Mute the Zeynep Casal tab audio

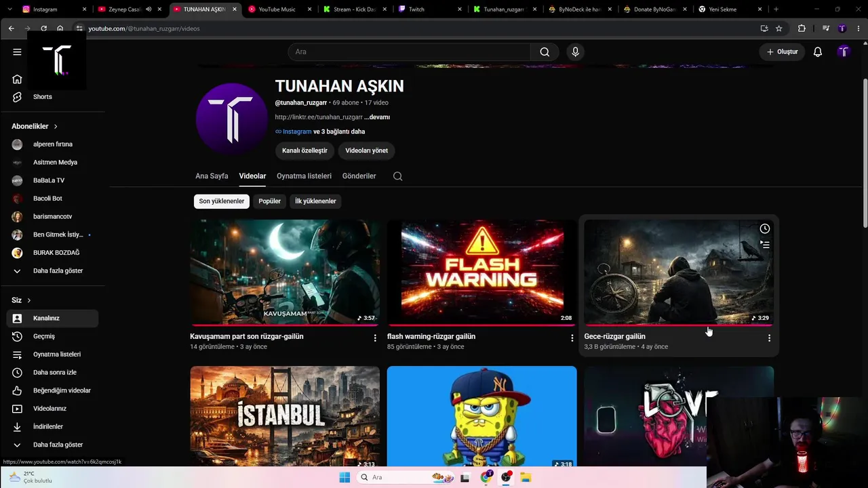149,9
